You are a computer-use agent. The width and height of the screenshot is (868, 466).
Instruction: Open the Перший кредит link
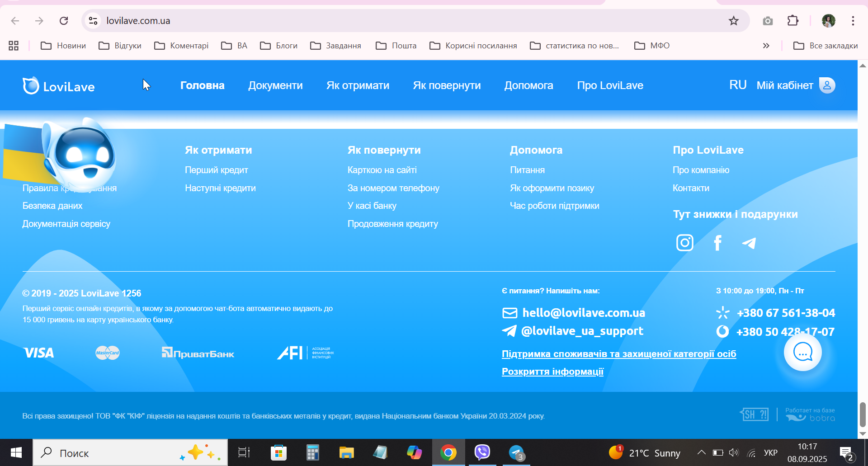pos(217,170)
